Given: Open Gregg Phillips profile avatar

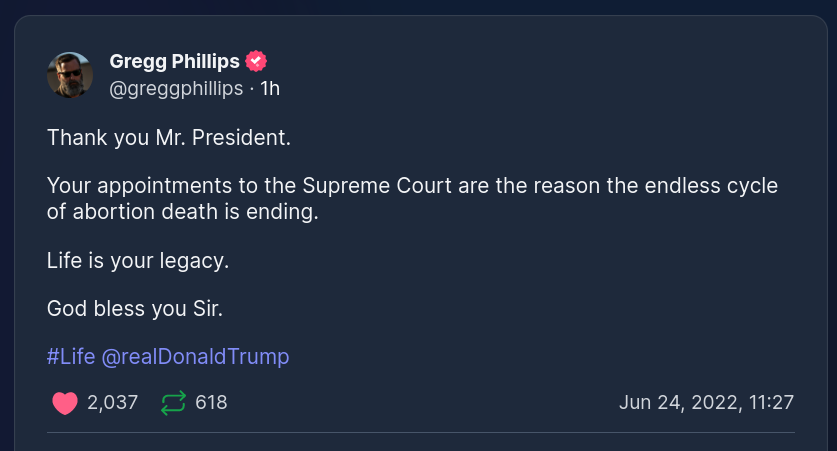Looking at the screenshot, I should pyautogui.click(x=70, y=75).
